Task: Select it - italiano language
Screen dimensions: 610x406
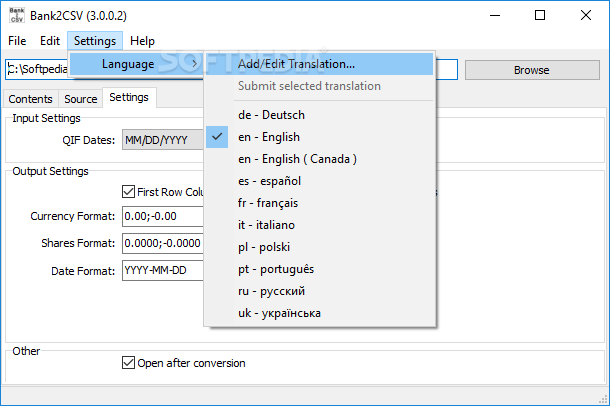Action: click(x=319, y=225)
